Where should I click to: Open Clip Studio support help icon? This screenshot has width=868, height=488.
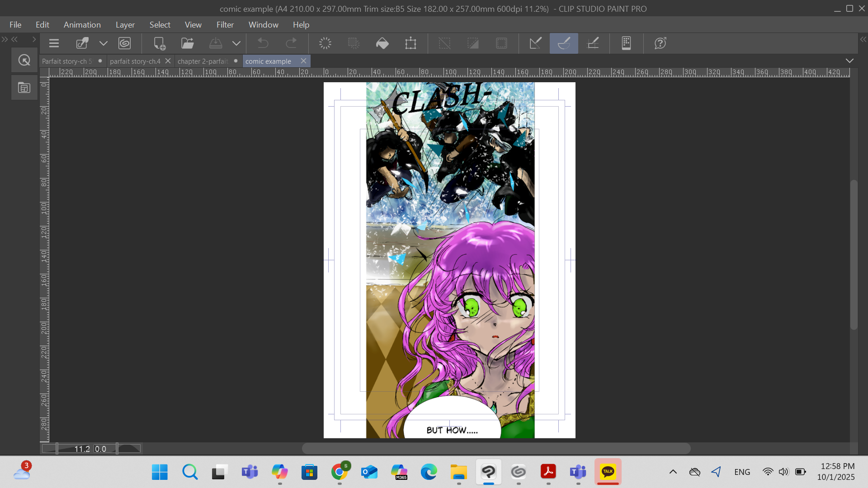[660, 43]
